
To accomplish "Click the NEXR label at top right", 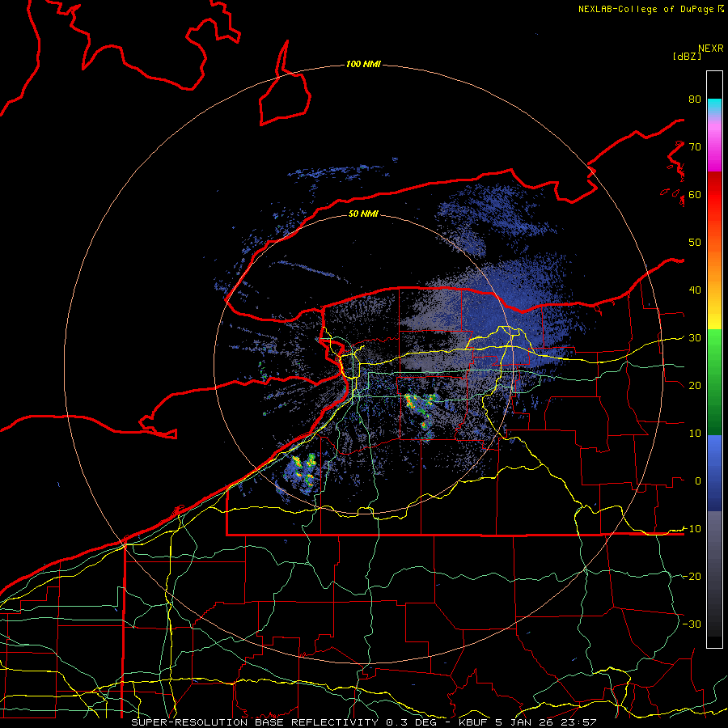I will 711,49.
